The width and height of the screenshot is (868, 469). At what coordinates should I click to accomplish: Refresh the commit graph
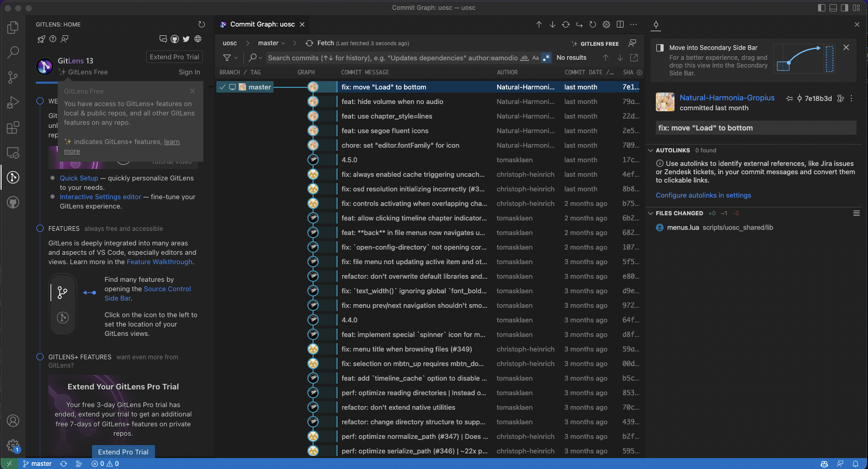tap(592, 24)
